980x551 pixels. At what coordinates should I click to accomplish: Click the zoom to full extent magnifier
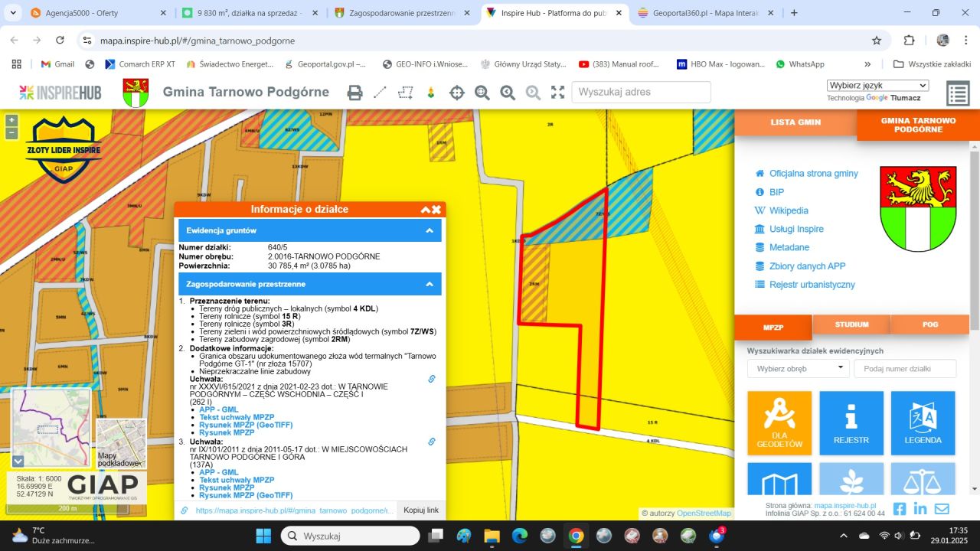pos(482,93)
